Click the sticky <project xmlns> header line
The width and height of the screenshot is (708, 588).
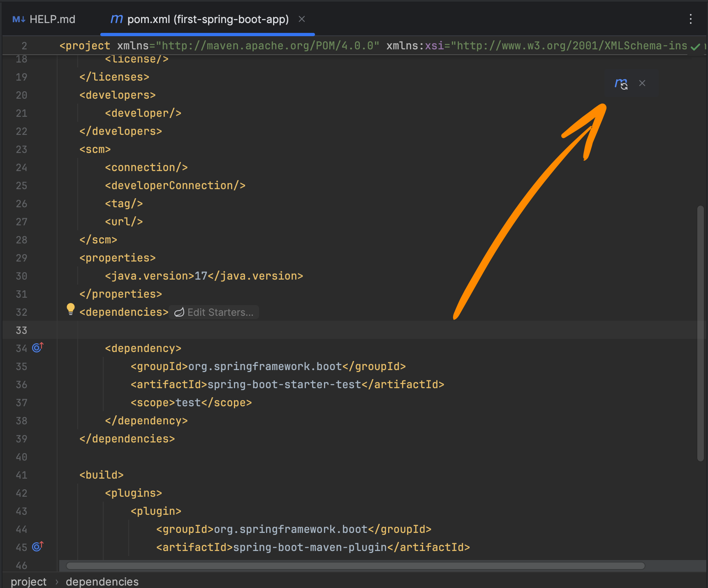[x=373, y=46]
